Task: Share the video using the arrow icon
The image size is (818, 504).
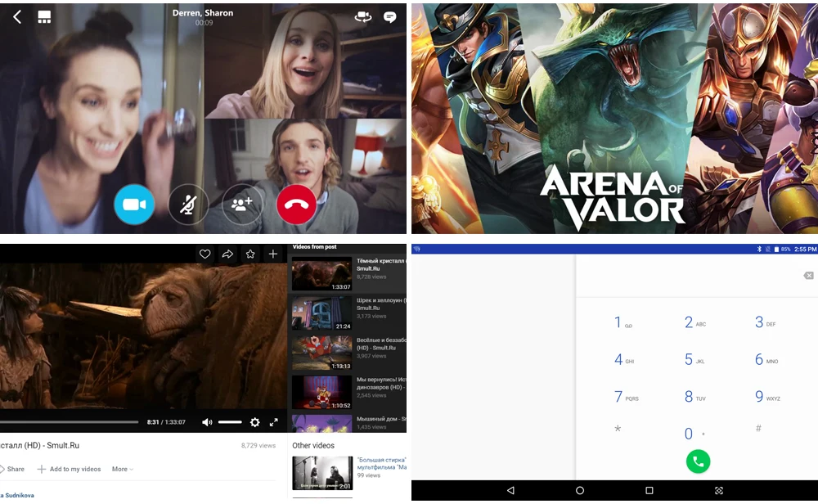Action: click(x=227, y=254)
